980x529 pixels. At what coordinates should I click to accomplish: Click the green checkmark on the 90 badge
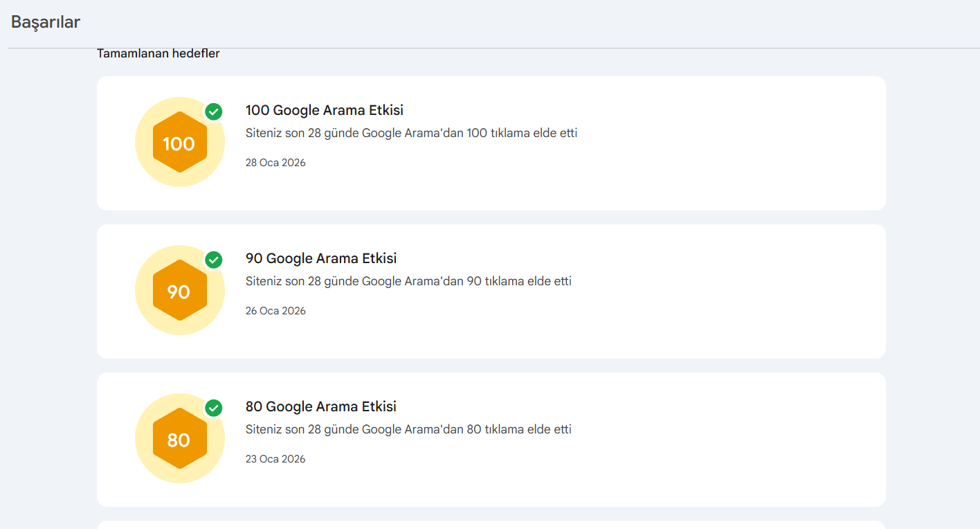214,260
